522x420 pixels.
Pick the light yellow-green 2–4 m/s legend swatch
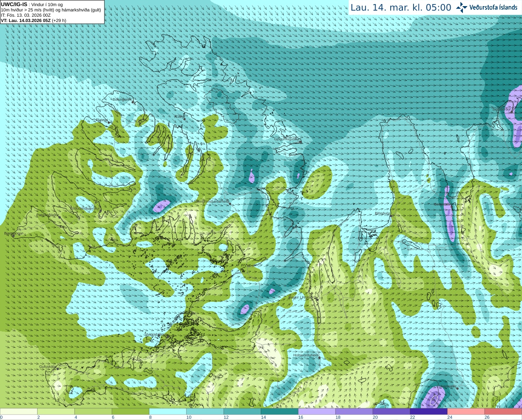point(56,411)
